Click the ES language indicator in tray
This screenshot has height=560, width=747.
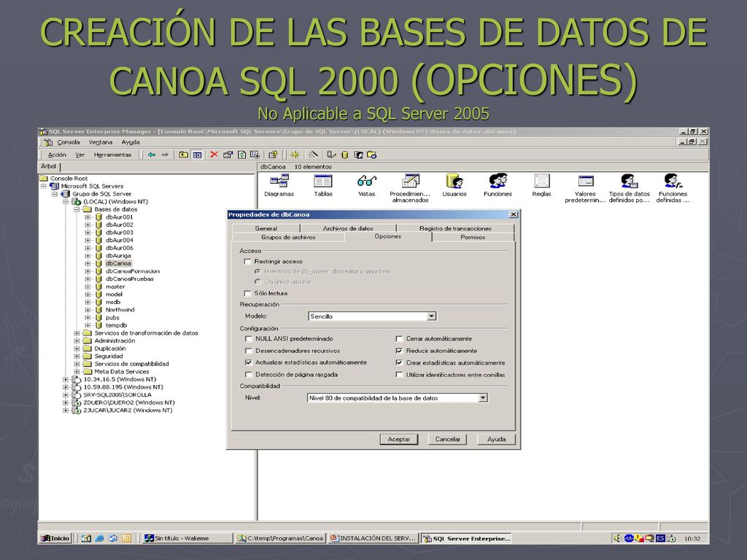[x=659, y=538]
